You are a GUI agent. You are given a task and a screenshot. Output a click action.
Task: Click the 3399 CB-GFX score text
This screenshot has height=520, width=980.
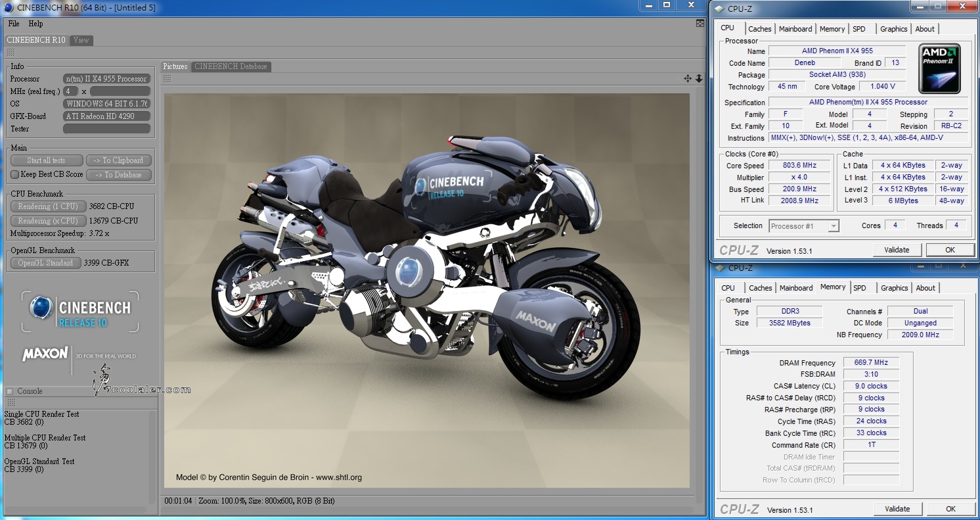point(106,263)
